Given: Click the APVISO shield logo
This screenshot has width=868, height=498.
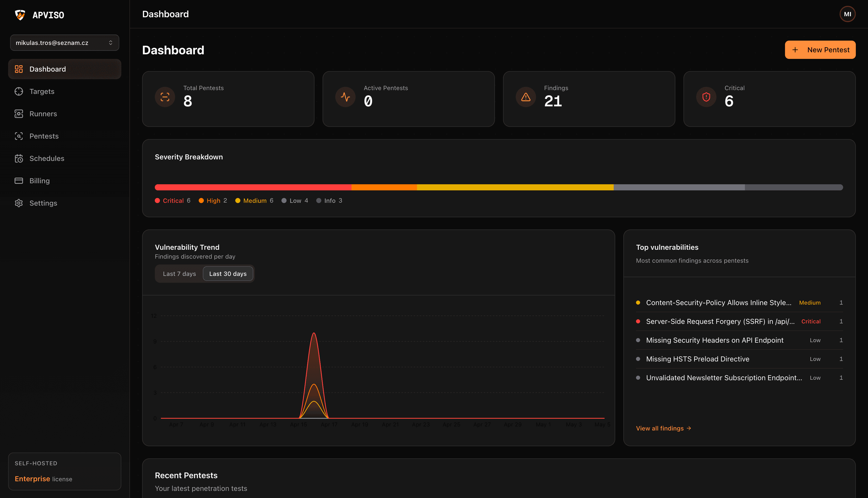Looking at the screenshot, I should (20, 15).
